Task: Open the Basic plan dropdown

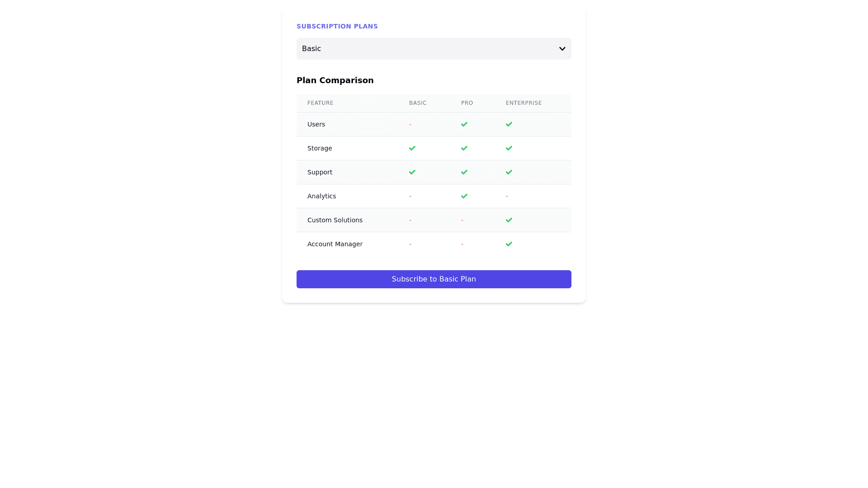Action: point(433,49)
